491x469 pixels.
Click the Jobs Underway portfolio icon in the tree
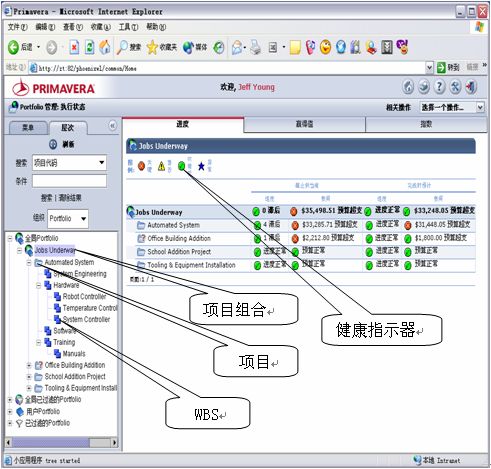29,250
